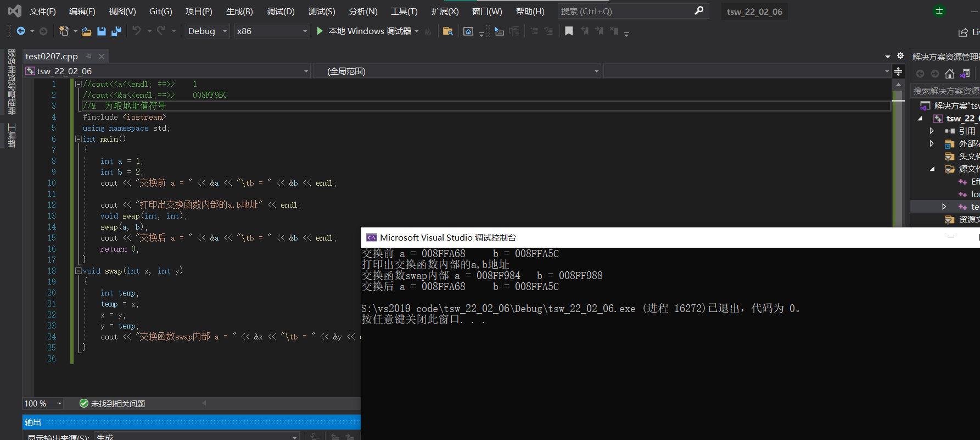Click the Live Share icon
980x440 pixels.
[x=963, y=32]
